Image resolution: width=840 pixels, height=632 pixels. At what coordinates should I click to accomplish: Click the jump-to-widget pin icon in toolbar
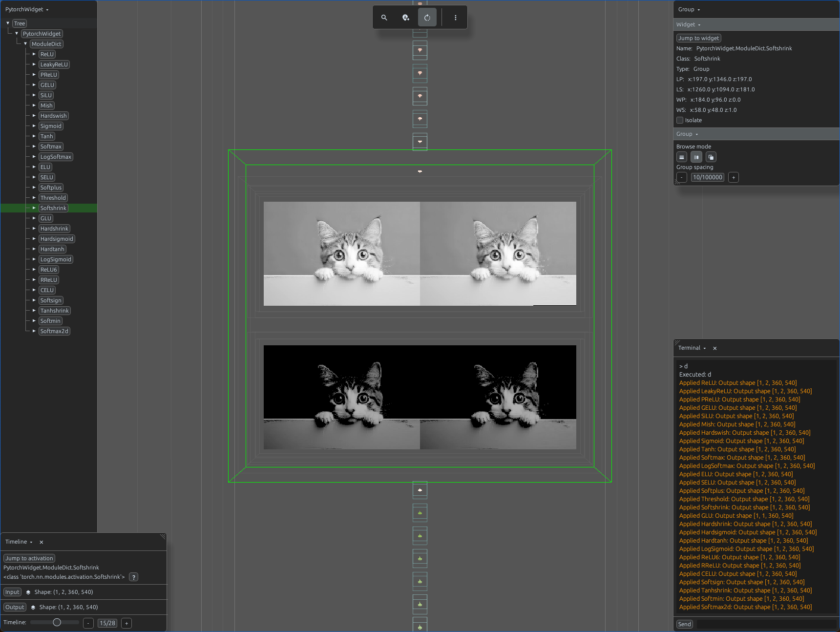pyautogui.click(x=406, y=18)
